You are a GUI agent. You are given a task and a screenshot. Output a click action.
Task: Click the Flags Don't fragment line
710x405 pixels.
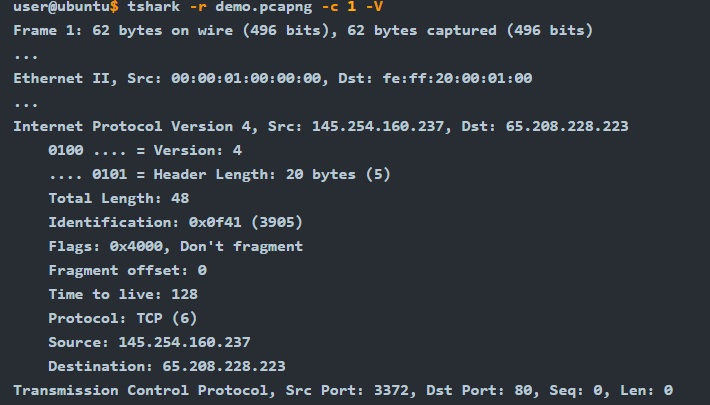(175, 246)
